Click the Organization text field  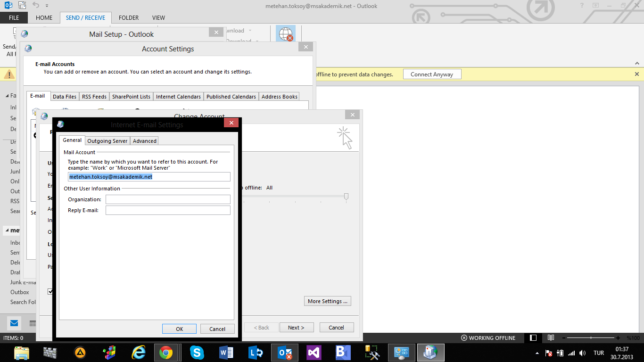pos(167,199)
